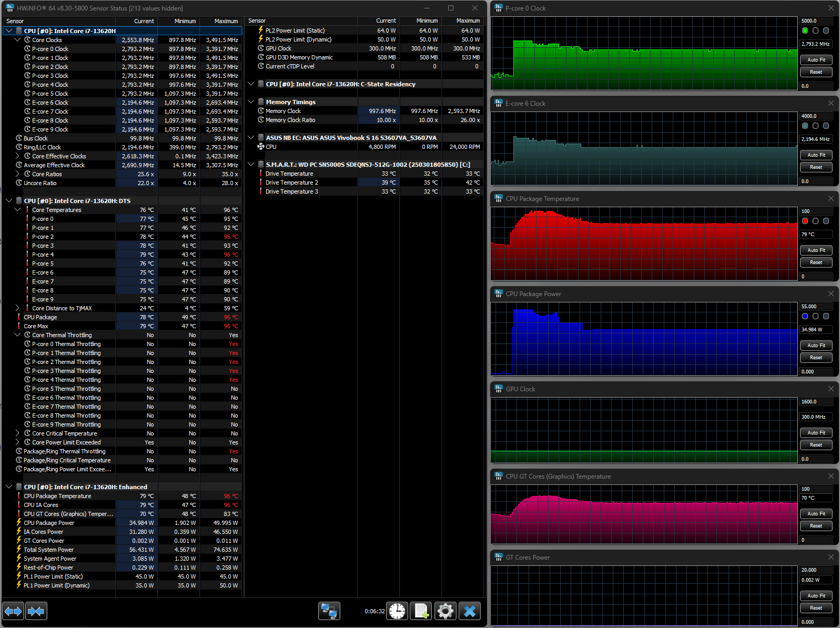Click the HWiNFO title bar app icon
840x628 pixels.
click(9, 8)
